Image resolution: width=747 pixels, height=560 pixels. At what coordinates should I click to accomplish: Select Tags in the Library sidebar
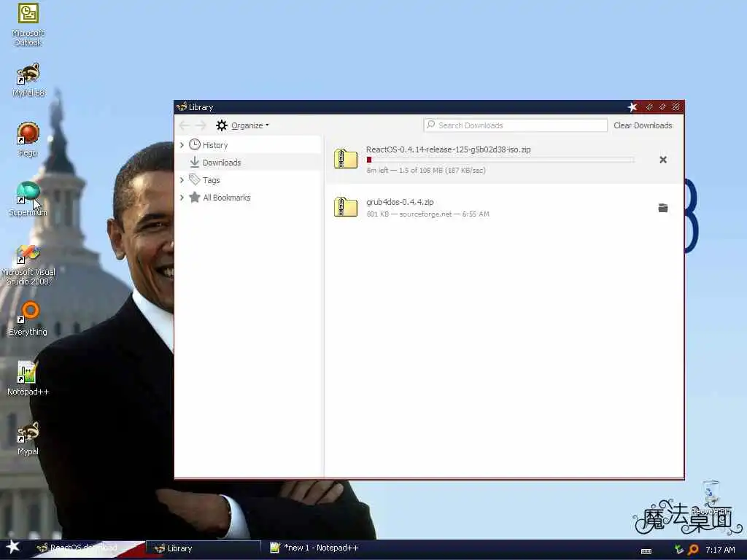point(249,180)
